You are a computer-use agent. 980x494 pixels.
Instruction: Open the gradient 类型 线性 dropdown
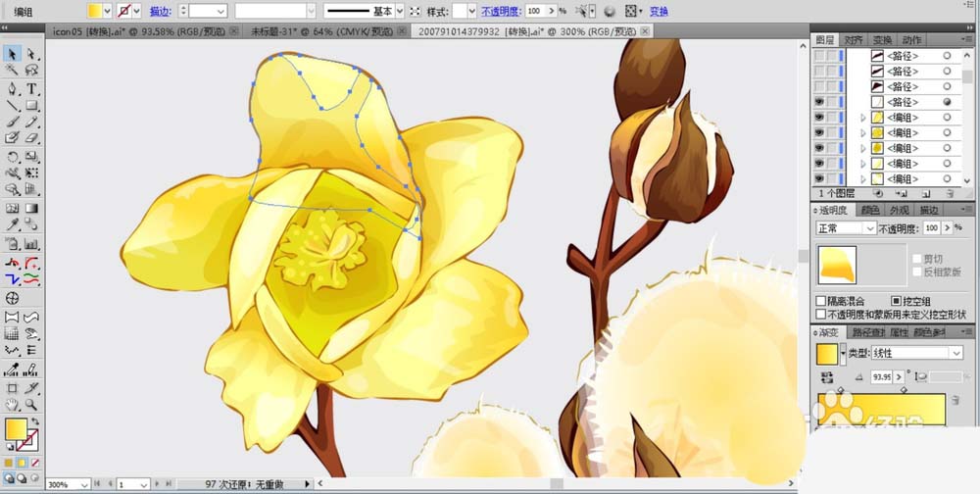tap(917, 353)
